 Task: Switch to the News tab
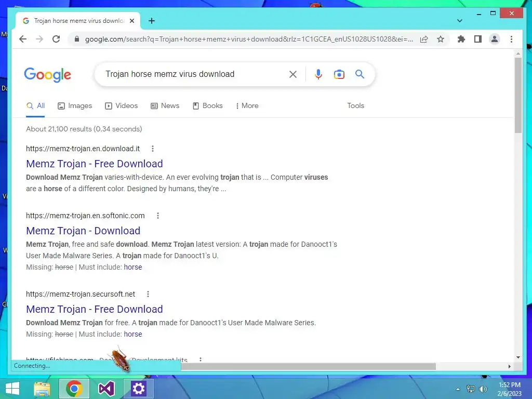[165, 106]
